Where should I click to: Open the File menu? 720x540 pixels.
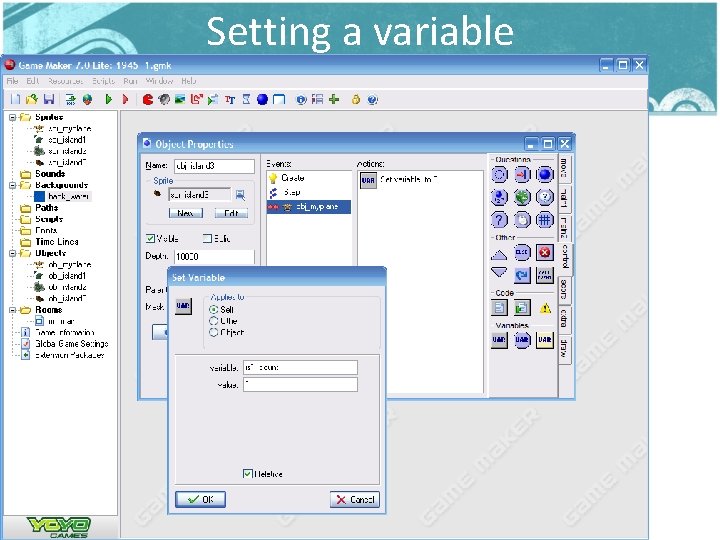(x=12, y=81)
